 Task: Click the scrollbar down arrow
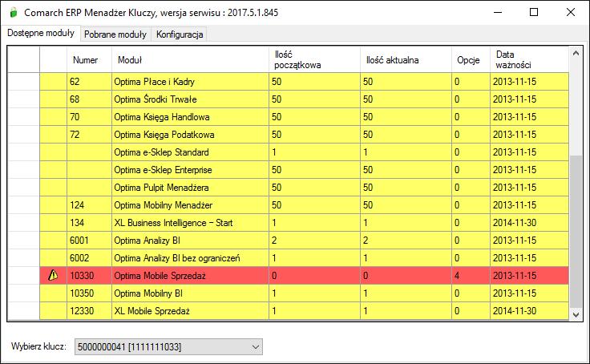click(576, 314)
